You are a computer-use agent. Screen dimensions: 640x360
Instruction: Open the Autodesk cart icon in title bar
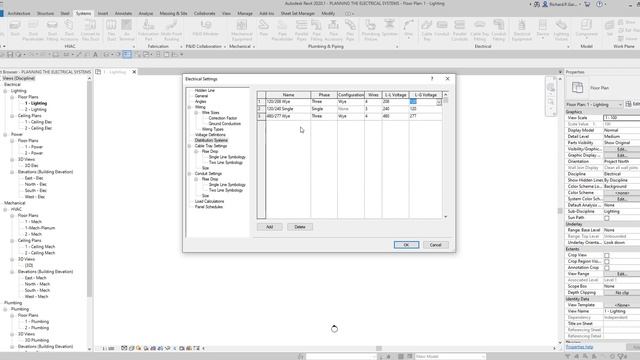[x=587, y=4]
